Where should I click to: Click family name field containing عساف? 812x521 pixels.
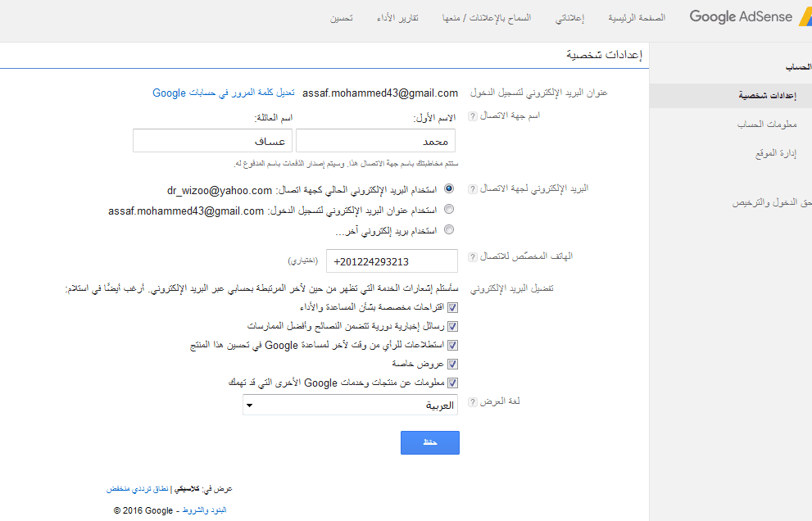(212, 141)
